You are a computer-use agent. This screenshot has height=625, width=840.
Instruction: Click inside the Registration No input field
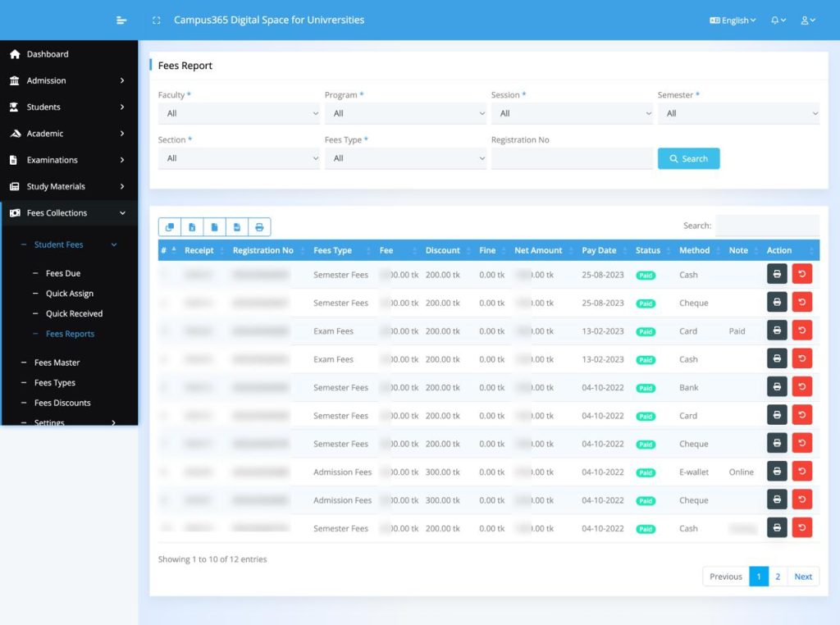point(572,158)
